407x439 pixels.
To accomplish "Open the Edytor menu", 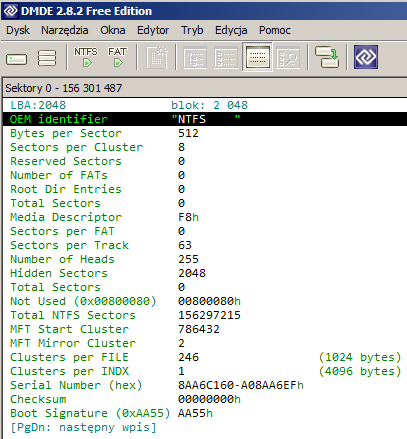I will click(x=153, y=30).
